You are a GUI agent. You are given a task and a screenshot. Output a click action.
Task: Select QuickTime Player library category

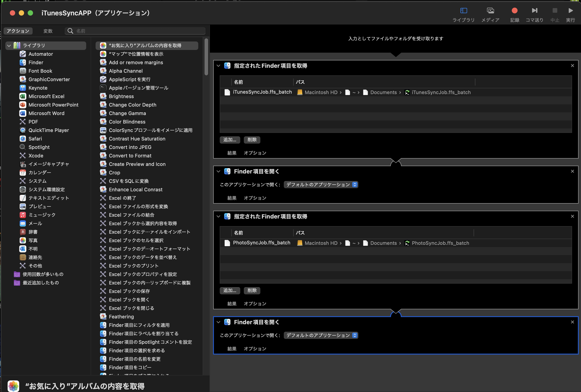tap(48, 130)
